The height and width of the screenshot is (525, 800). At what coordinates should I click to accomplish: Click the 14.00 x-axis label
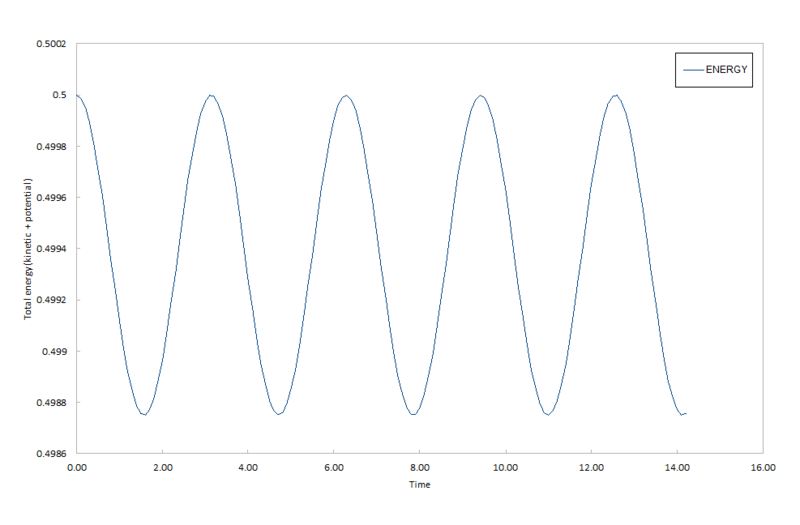[x=677, y=468]
